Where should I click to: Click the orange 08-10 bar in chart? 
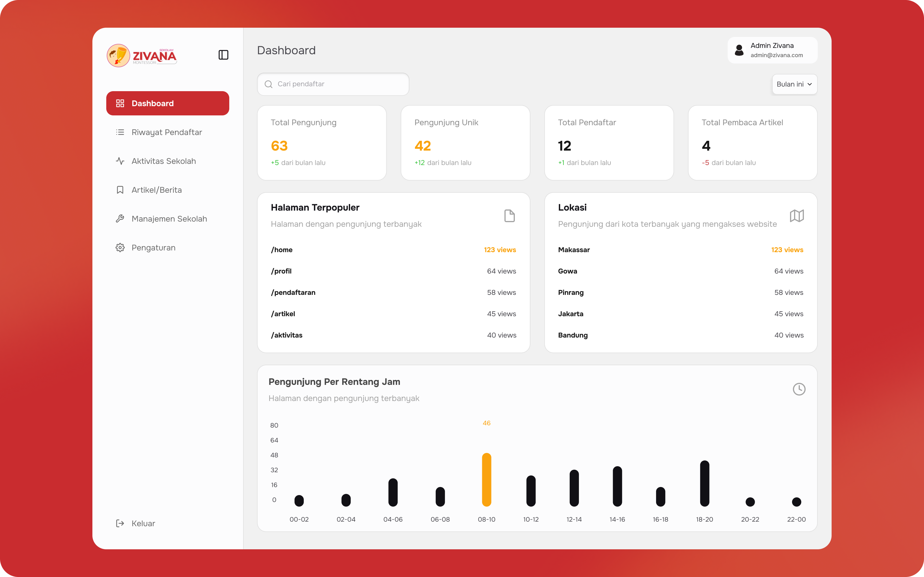click(x=487, y=480)
